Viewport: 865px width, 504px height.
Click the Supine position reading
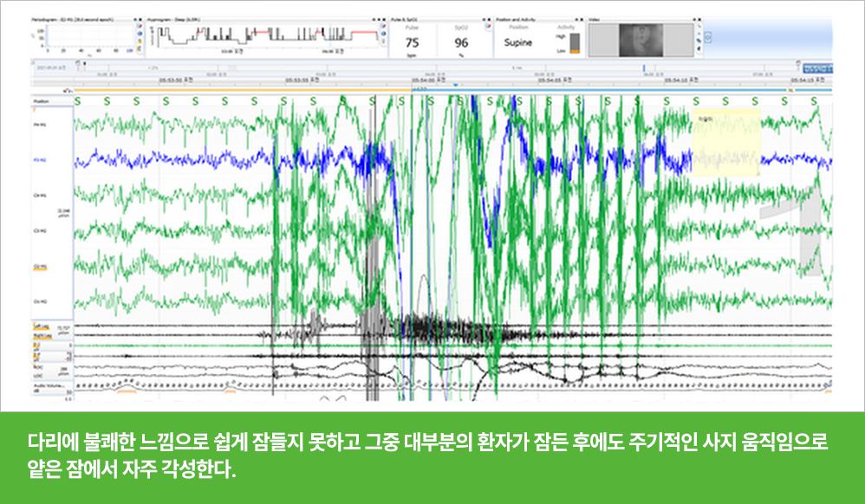point(518,42)
